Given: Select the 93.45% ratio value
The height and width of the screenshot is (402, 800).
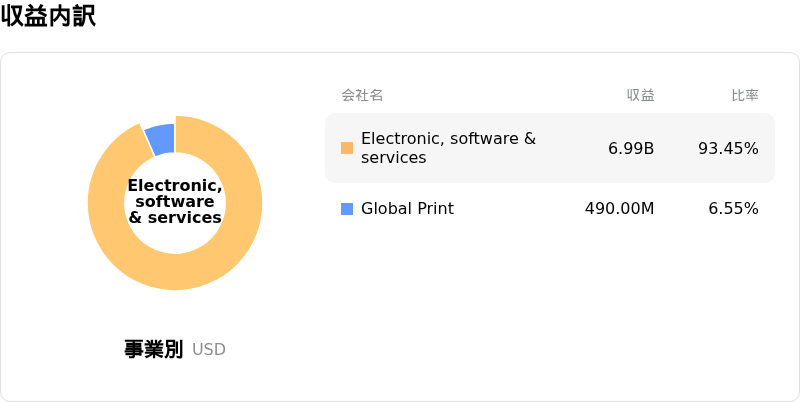Looking at the screenshot, I should (728, 149).
